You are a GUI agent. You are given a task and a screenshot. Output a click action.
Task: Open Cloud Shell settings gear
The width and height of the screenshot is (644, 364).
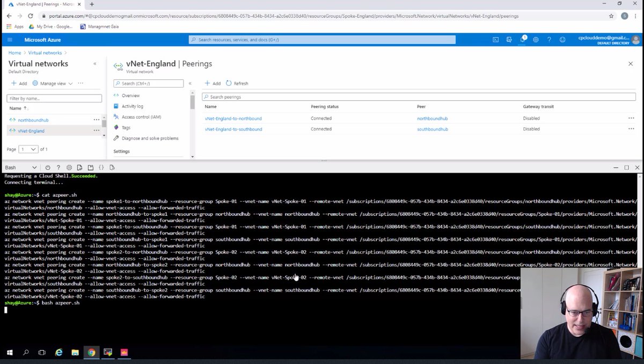[69, 168]
